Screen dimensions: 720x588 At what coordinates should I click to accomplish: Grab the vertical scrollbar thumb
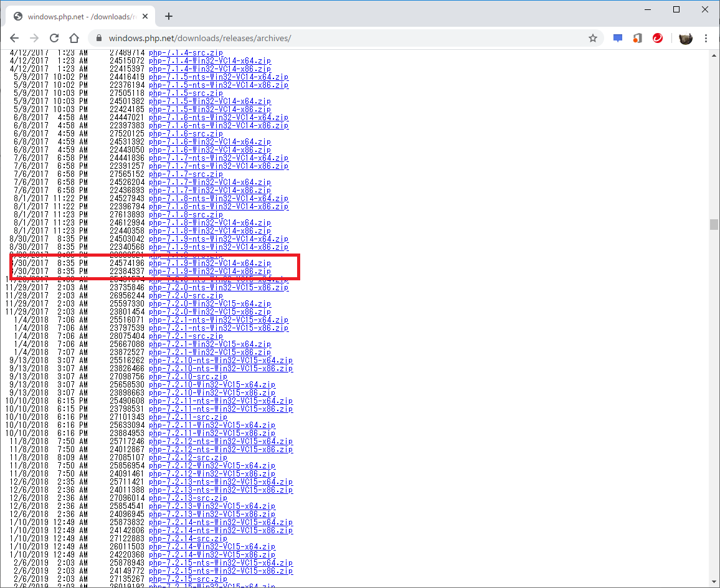pos(714,224)
